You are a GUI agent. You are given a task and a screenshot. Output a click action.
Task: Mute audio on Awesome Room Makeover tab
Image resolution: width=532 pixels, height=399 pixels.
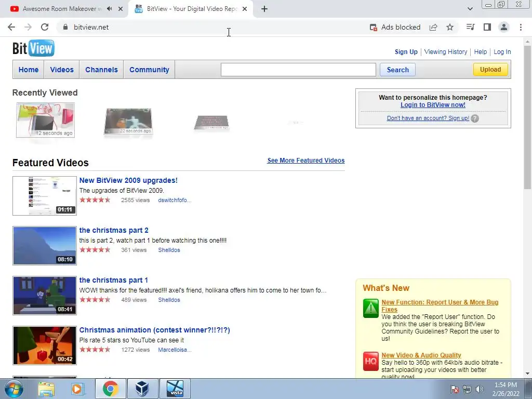(109, 9)
